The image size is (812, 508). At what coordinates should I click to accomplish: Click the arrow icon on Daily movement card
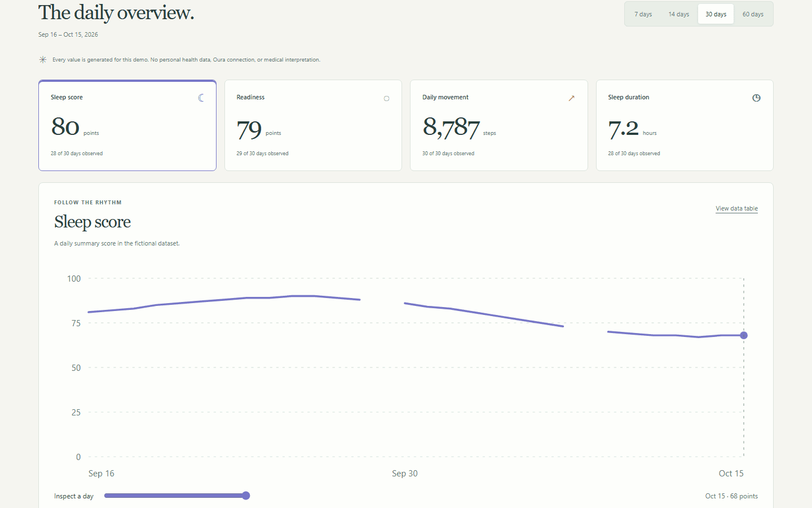tap(571, 98)
